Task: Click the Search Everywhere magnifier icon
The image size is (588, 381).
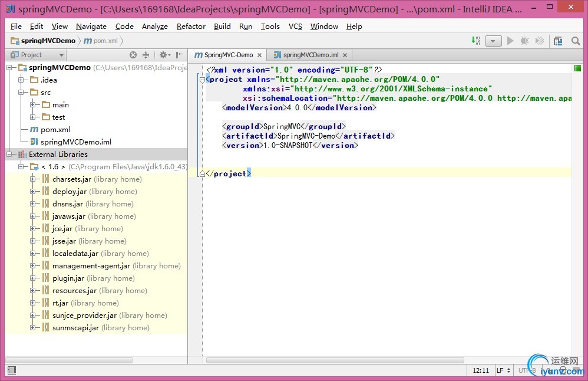Action: (x=576, y=41)
